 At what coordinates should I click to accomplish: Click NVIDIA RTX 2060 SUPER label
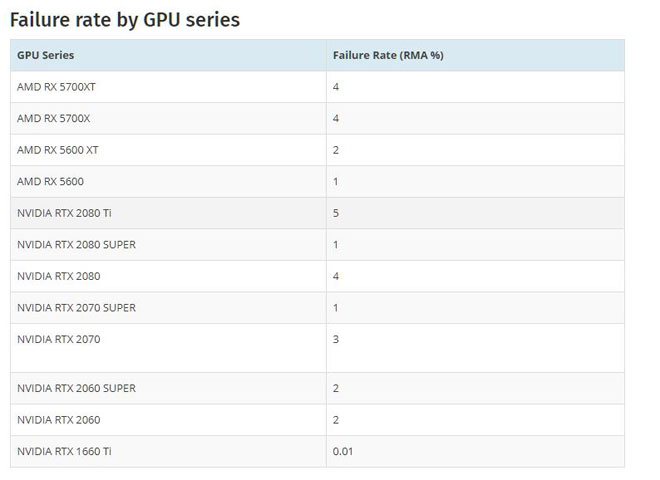point(76,388)
